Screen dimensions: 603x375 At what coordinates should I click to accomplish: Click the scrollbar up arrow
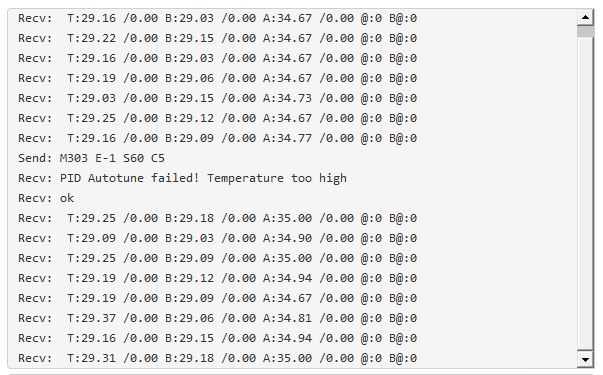[x=585, y=17]
